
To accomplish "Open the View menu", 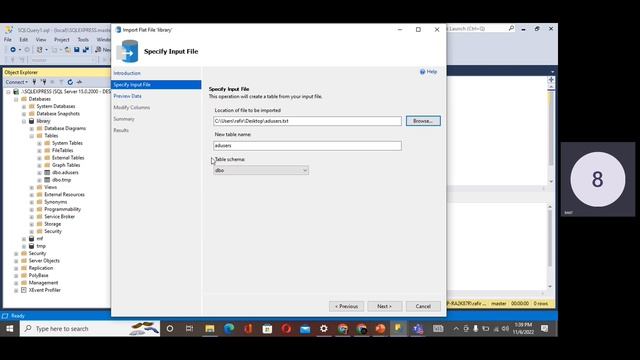I will [41, 40].
